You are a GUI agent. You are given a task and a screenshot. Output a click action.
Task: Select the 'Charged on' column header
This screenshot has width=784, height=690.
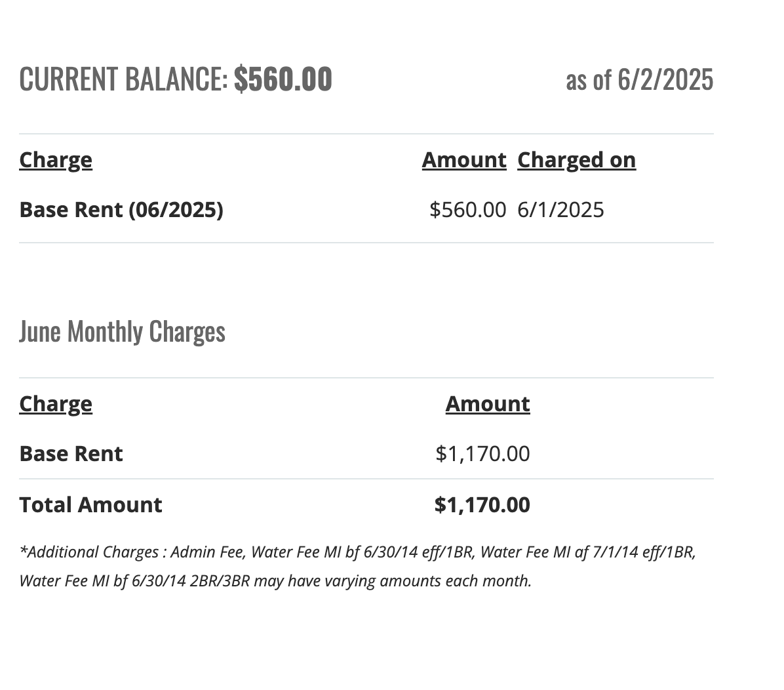click(x=576, y=160)
